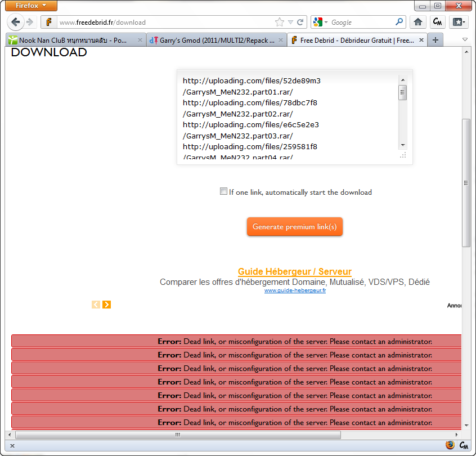Image resolution: width=476 pixels, height=456 pixels.
Task: Click the textarea resize grip
Action: click(x=403, y=155)
